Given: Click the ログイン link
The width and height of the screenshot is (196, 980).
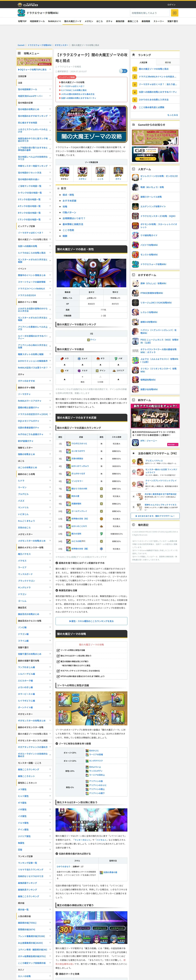Looking at the screenshot, I should click(172, 5).
